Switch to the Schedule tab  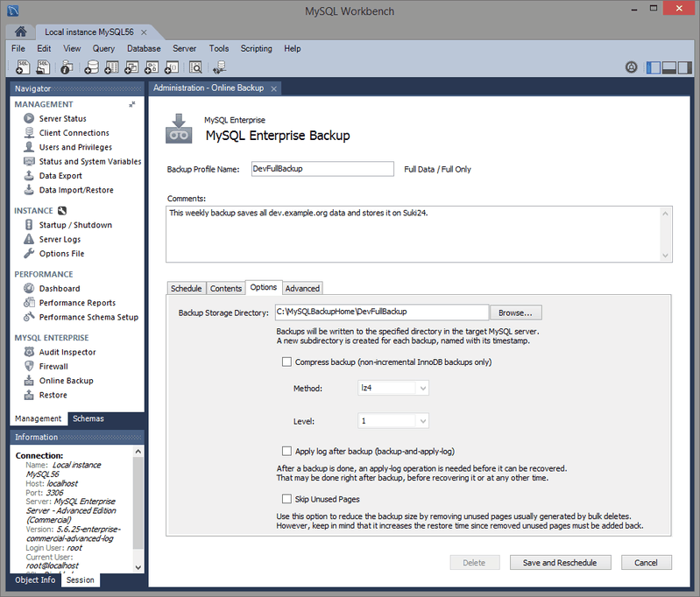[x=186, y=288]
